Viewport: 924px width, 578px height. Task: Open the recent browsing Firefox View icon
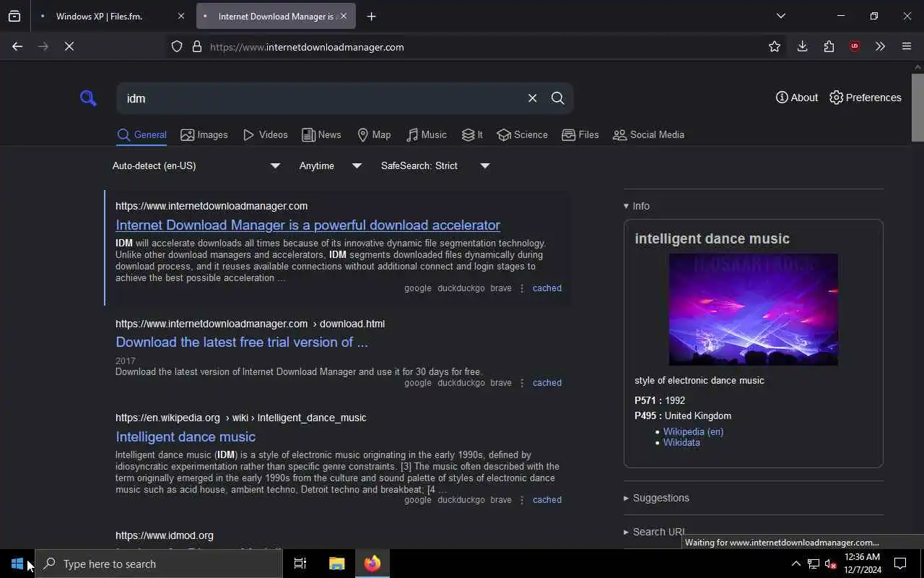tap(14, 16)
